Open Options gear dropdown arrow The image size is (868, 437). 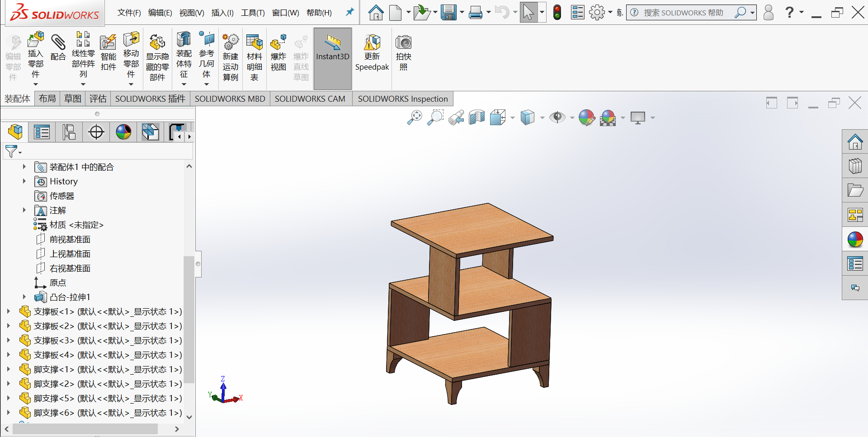610,13
